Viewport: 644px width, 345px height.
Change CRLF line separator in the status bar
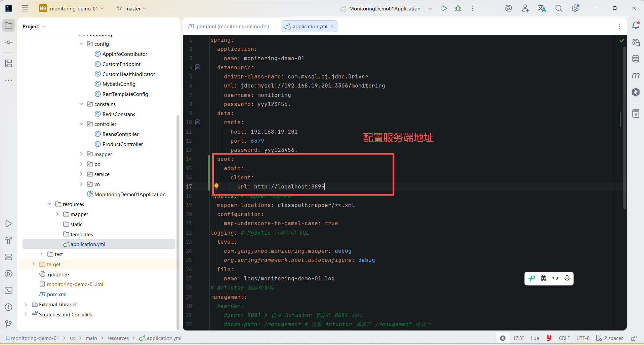point(564,338)
